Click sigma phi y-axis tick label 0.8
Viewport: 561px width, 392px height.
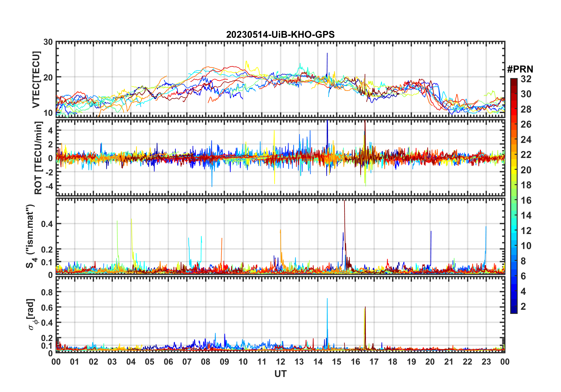(x=47, y=292)
